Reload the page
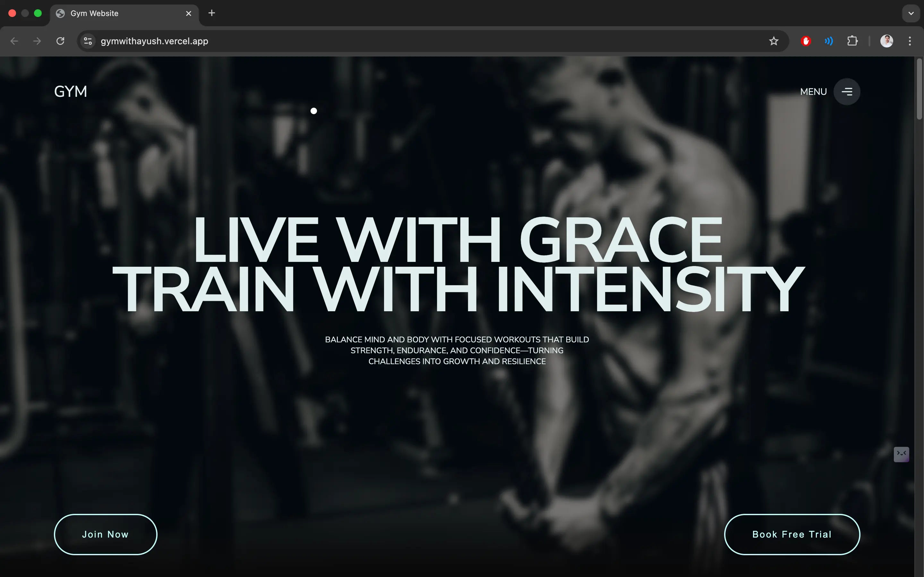924x577 pixels. [60, 41]
